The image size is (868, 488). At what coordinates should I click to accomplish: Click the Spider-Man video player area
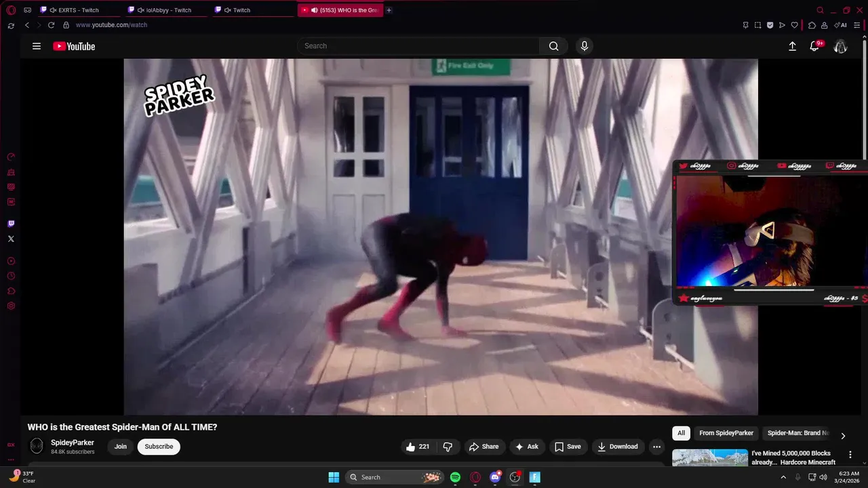[441, 237]
